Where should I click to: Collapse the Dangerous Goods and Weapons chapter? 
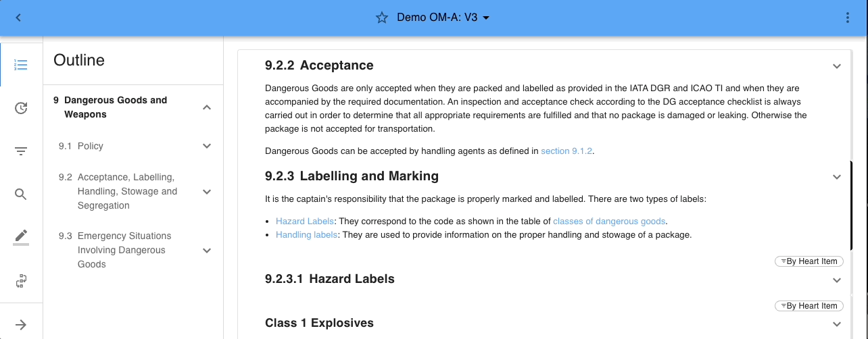[207, 107]
